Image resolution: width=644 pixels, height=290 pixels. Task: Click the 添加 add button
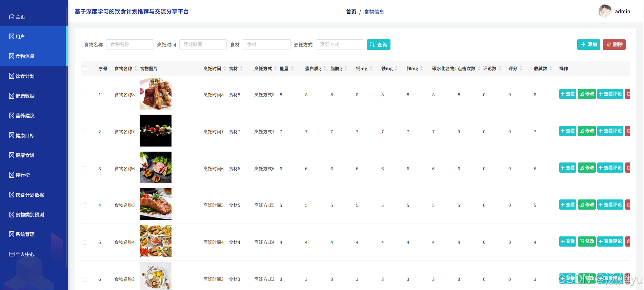589,44
